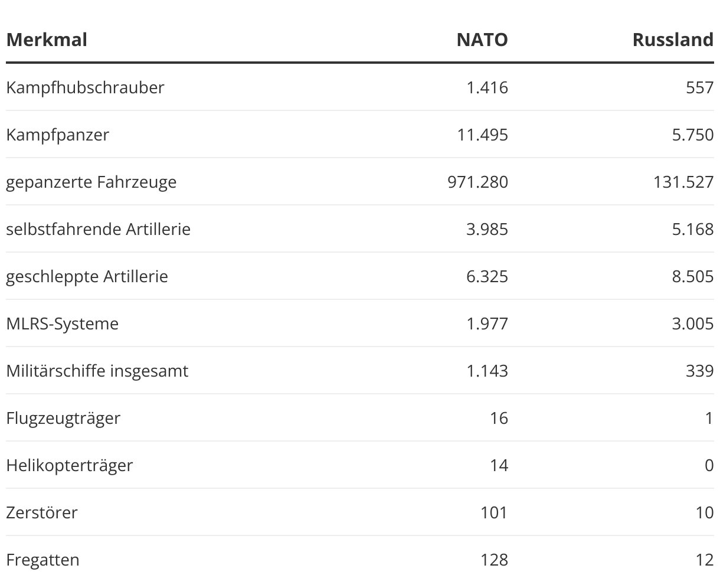Select the Helikopterträger row label
The image size is (720, 588).
[x=69, y=465]
